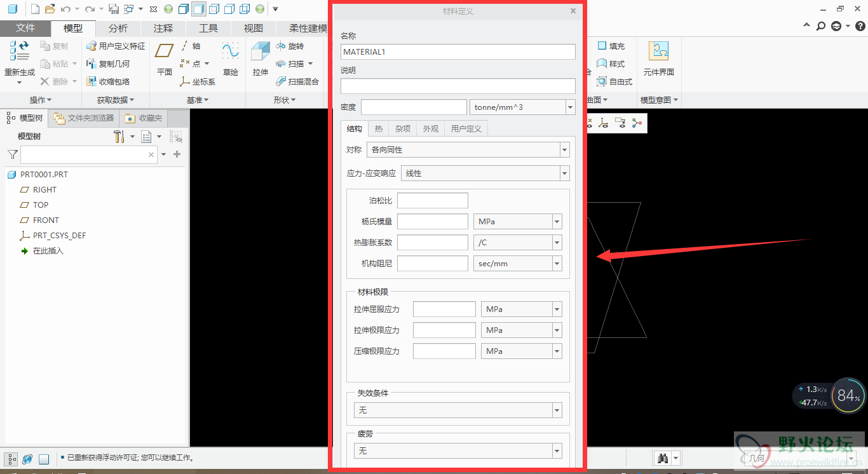
Task: Toggle shaded-with-edges display style
Action: click(184, 9)
